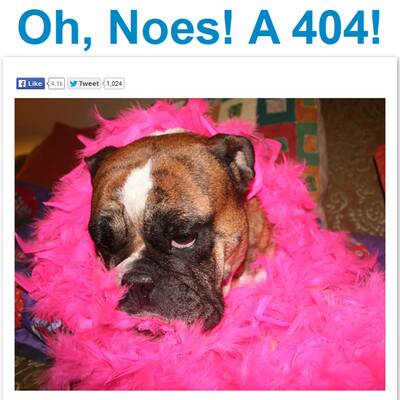Click the Tweet button

point(84,83)
